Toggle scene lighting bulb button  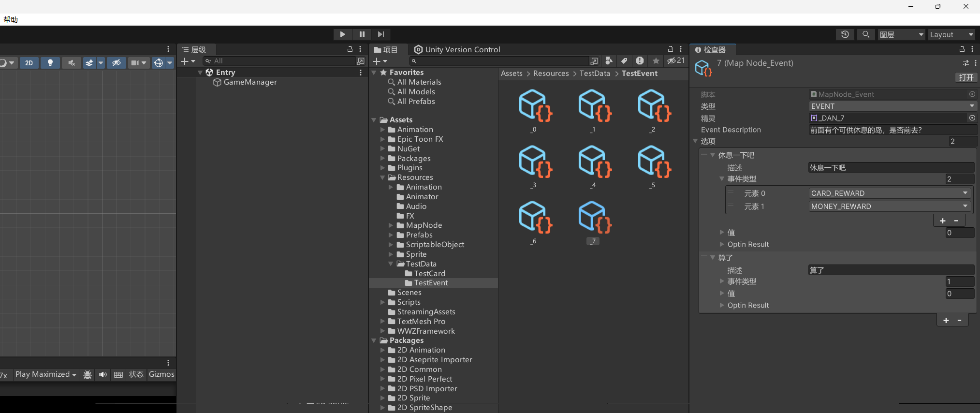pos(50,63)
